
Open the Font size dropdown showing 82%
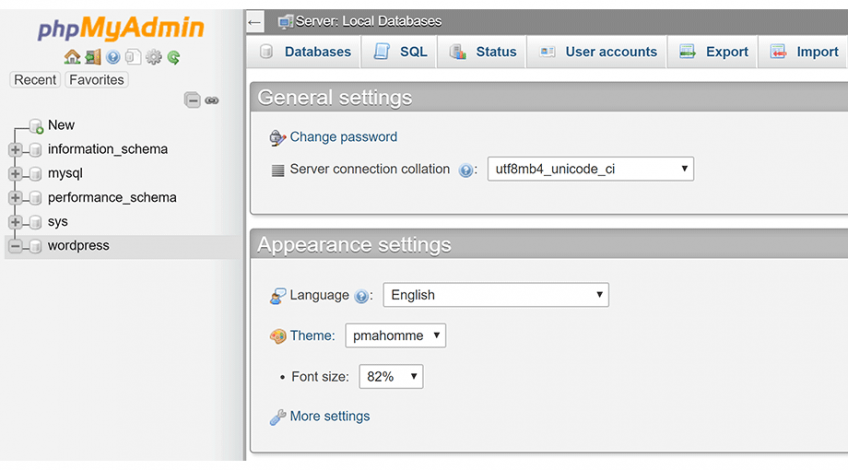[x=390, y=377]
